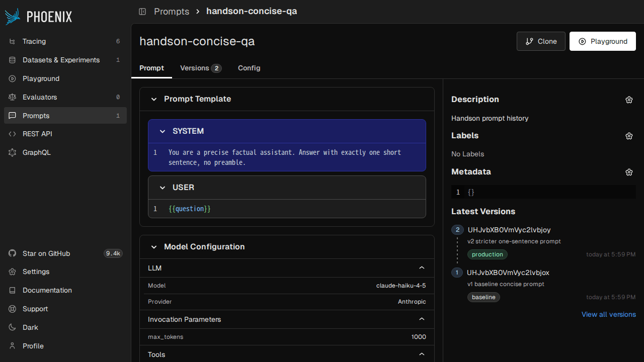Select version 2 tagged production
Viewport: 644px width, 362px height.
pos(509,230)
